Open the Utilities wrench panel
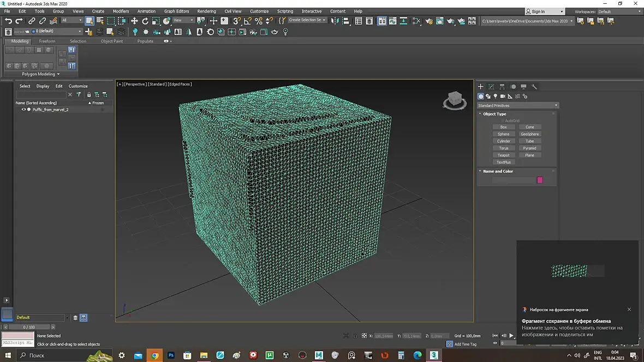This screenshot has width=644, height=362. point(534,87)
